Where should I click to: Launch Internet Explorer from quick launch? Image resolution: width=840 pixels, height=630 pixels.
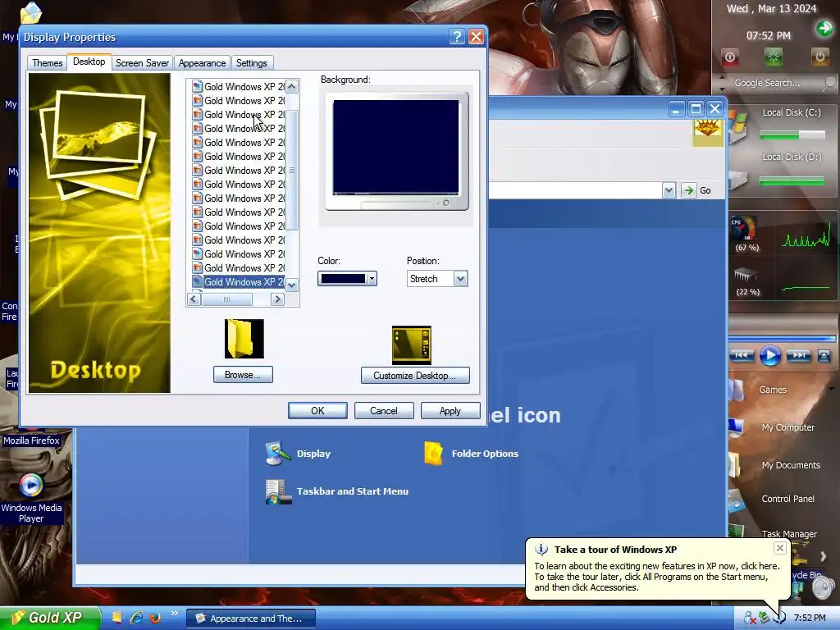pos(136,617)
